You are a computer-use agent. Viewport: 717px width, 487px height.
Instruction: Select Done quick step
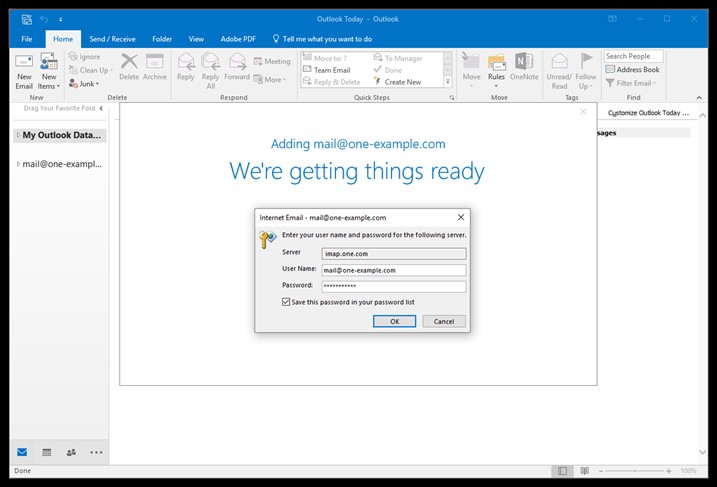pyautogui.click(x=388, y=70)
